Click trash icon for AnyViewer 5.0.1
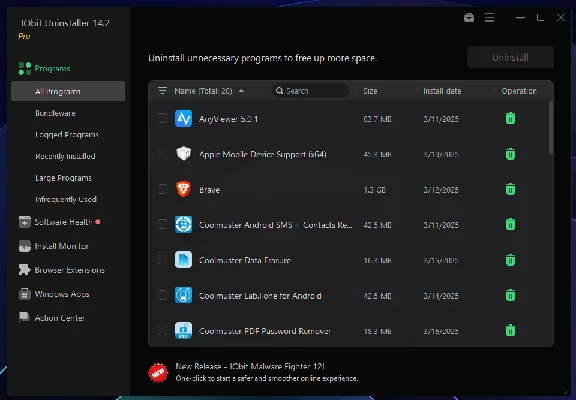Viewport: 576px width, 400px height. (x=510, y=118)
